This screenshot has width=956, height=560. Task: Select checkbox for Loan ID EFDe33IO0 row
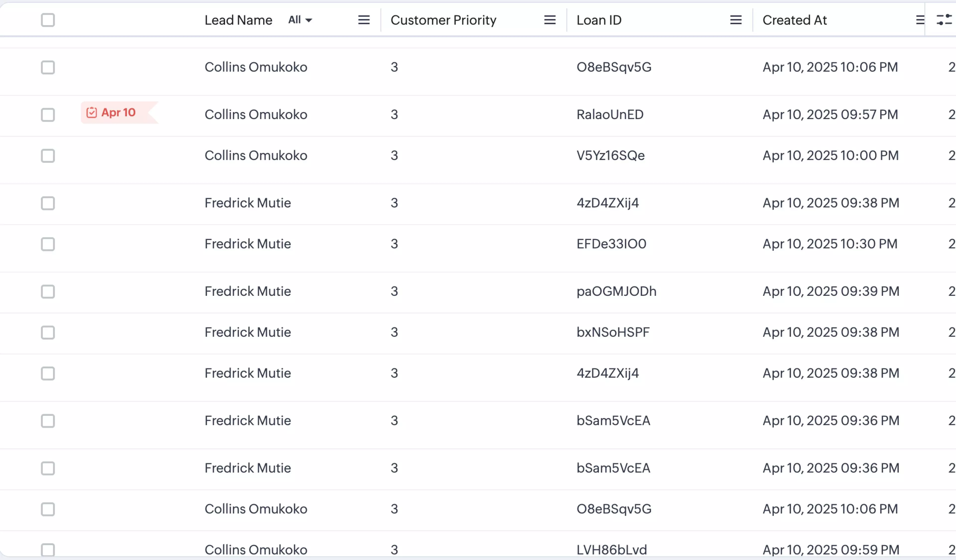[x=48, y=244]
